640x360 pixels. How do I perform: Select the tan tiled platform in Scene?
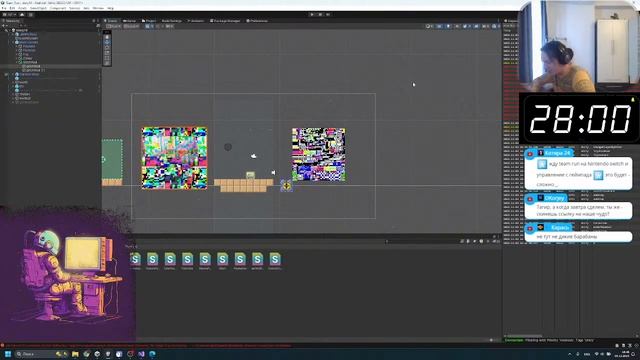click(244, 185)
